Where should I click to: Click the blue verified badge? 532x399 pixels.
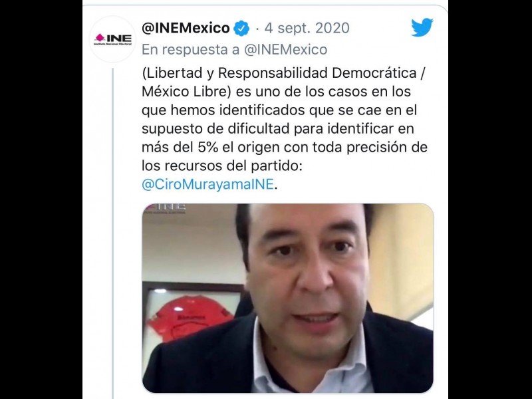241,28
